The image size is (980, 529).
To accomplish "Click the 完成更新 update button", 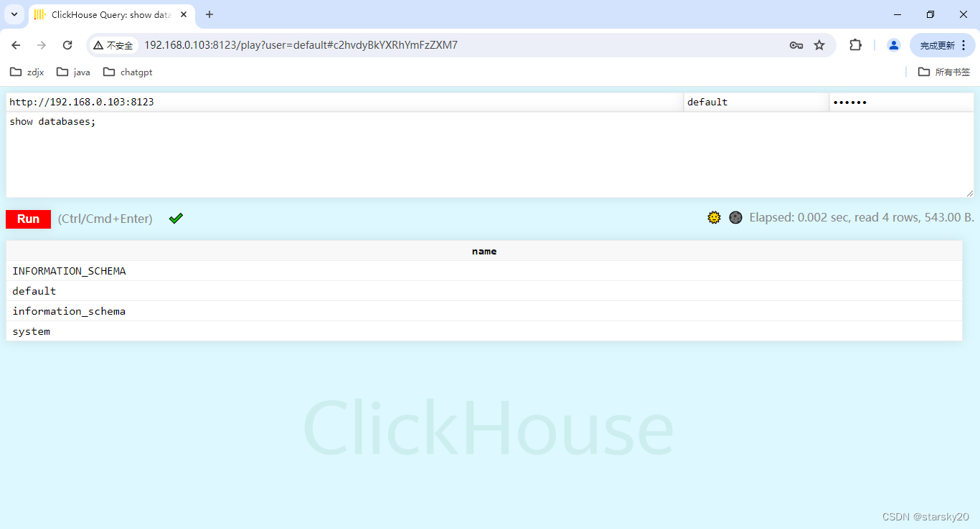I will click(x=942, y=45).
